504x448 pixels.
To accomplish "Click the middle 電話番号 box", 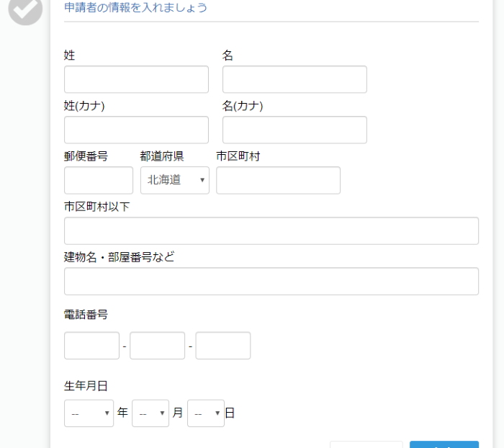I will point(158,346).
